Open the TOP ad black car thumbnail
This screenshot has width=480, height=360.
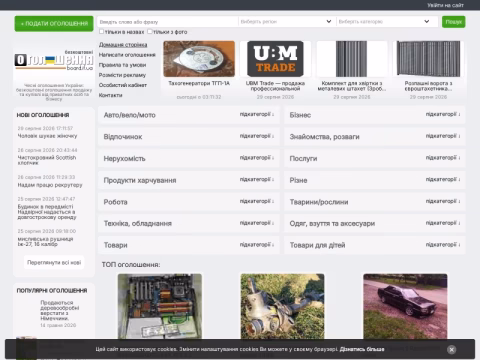pyautogui.click(x=405, y=307)
